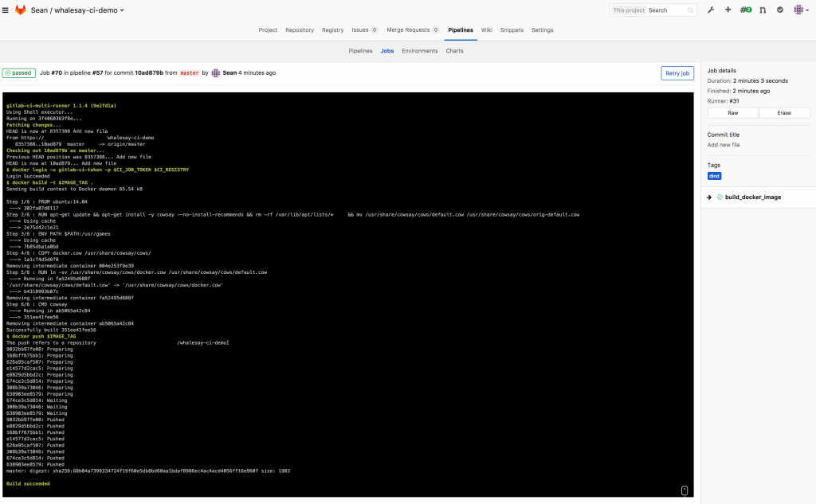Click the CI status check icon in navbar
This screenshot has width=816, height=504.
pos(779,10)
